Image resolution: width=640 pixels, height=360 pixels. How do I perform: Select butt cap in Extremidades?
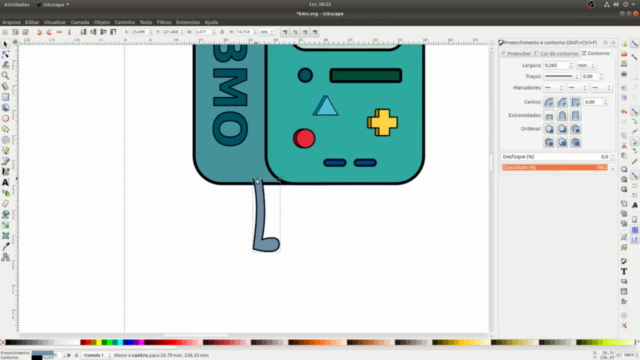point(549,116)
